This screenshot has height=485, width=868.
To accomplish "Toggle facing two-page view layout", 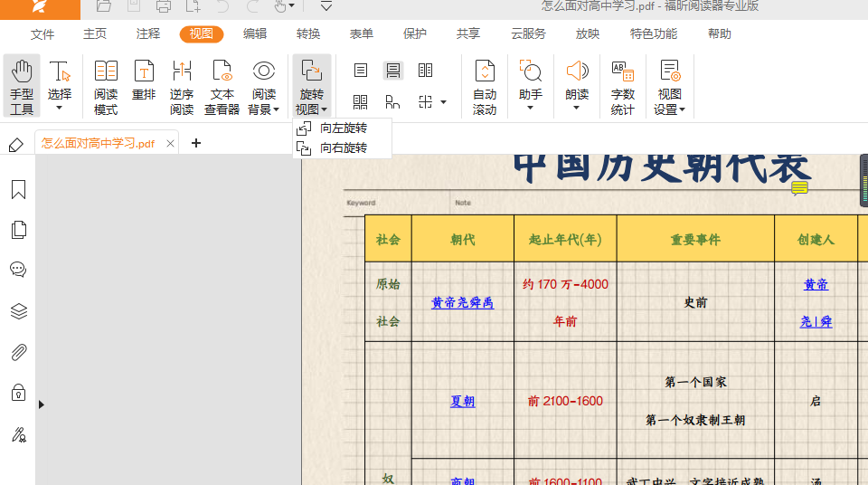I will pos(425,71).
